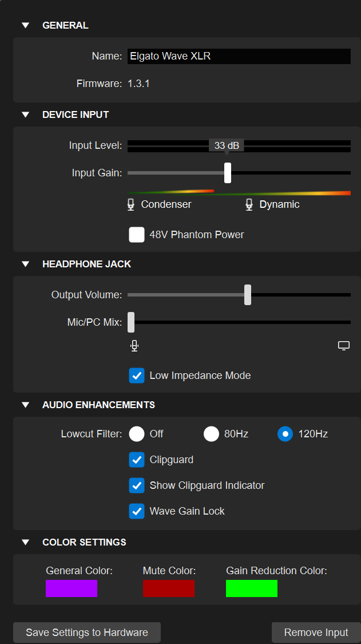
Task: Click the Mute Color label
Action: (x=169, y=571)
